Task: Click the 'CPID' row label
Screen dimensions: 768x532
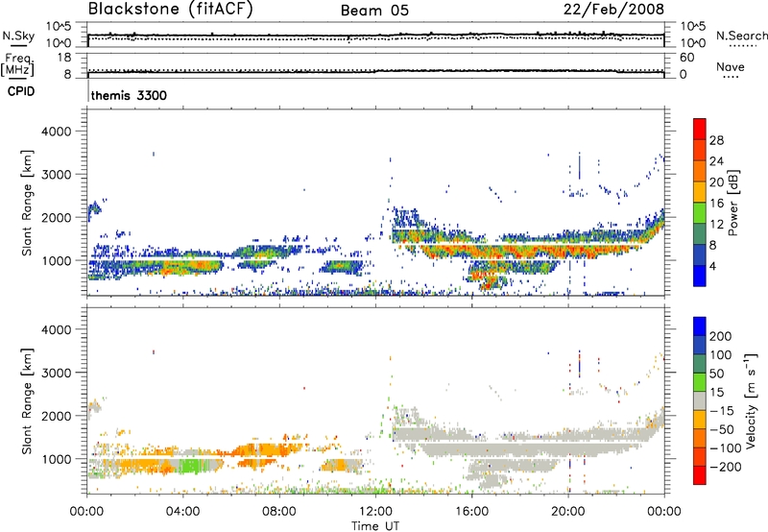Action: point(21,91)
